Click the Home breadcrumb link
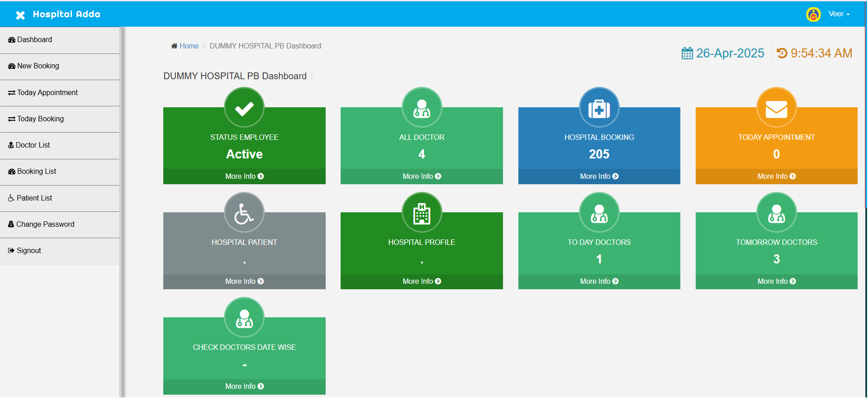Viewport: 868px width, 411px height. (x=189, y=46)
